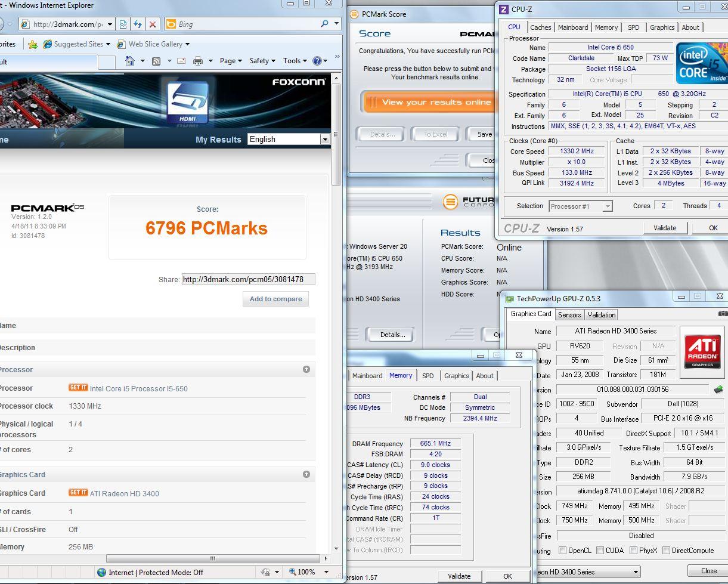Open the Page menu dropdown
The width and height of the screenshot is (728, 584).
click(x=231, y=61)
